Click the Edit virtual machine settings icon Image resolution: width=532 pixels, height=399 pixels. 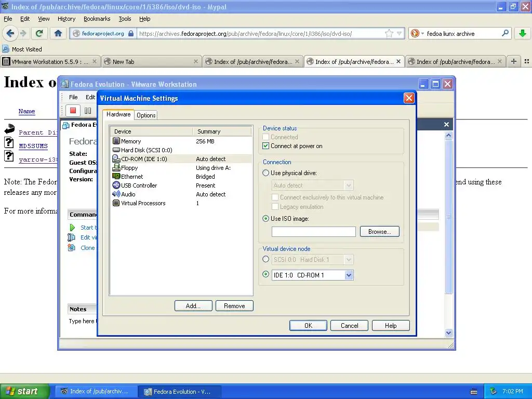(71, 237)
